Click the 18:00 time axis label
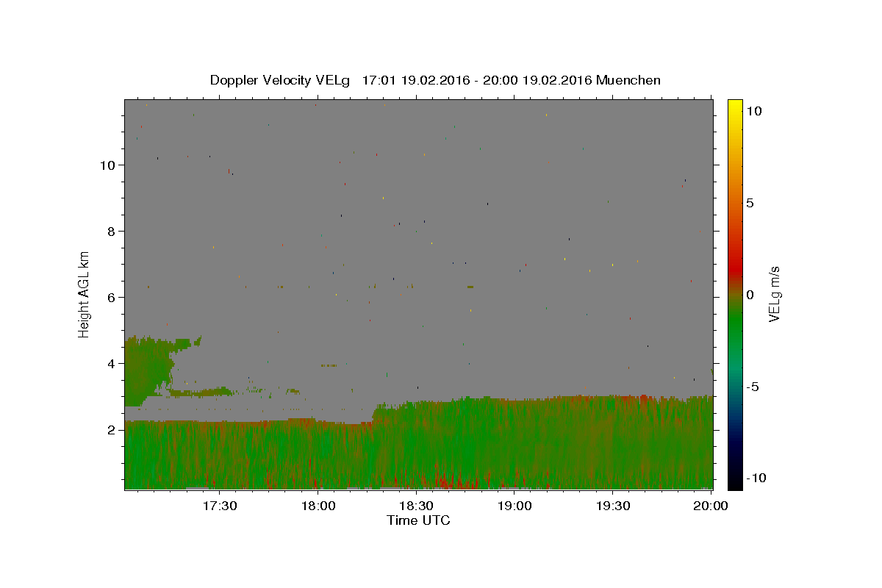882x588 pixels. pos(318,506)
